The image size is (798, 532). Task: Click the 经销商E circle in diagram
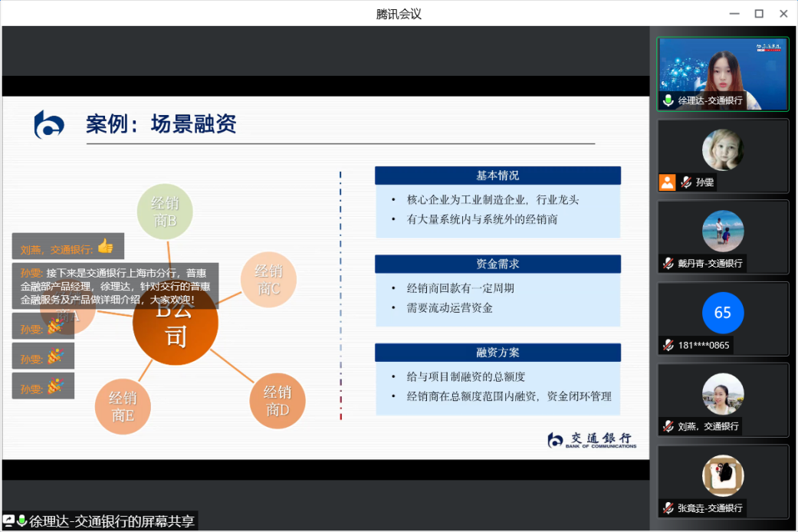(x=123, y=406)
